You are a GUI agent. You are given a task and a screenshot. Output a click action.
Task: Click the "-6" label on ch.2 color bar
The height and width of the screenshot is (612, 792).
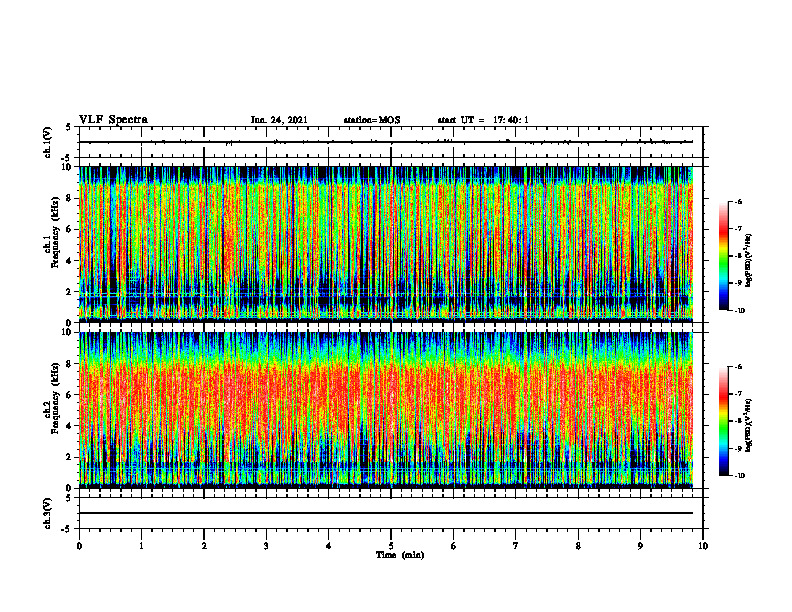point(738,367)
